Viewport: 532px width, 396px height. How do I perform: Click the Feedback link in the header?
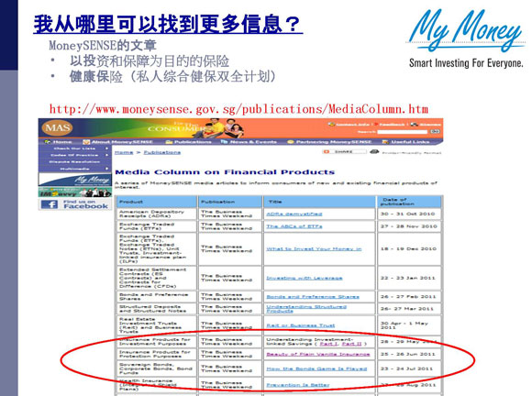pyautogui.click(x=392, y=125)
